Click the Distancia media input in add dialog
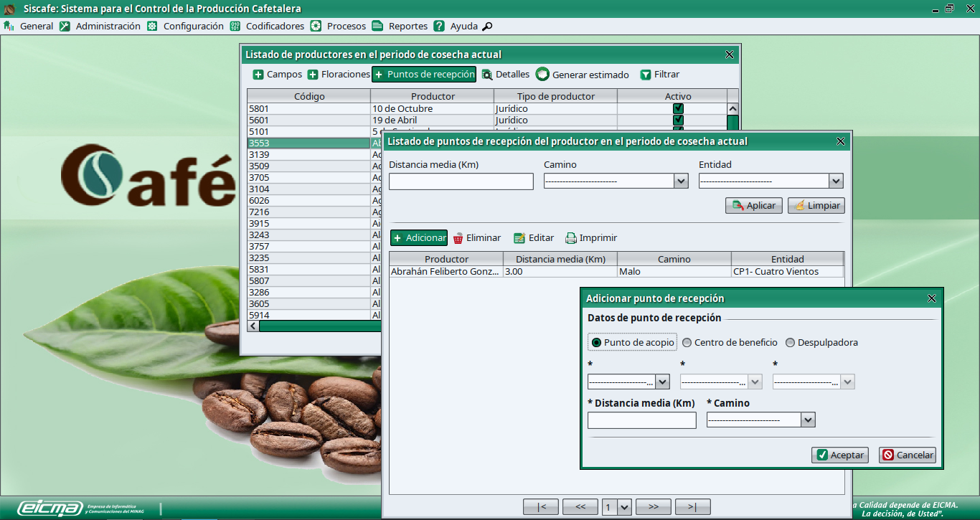 pyautogui.click(x=641, y=420)
